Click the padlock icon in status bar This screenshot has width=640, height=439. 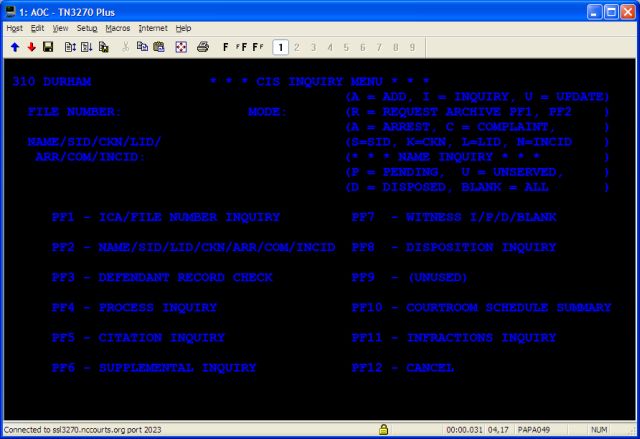click(383, 429)
